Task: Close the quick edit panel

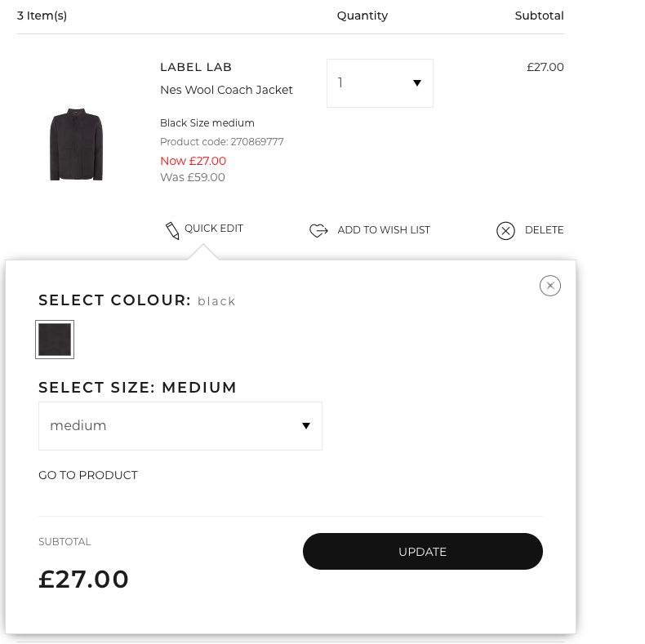Action: tap(550, 286)
